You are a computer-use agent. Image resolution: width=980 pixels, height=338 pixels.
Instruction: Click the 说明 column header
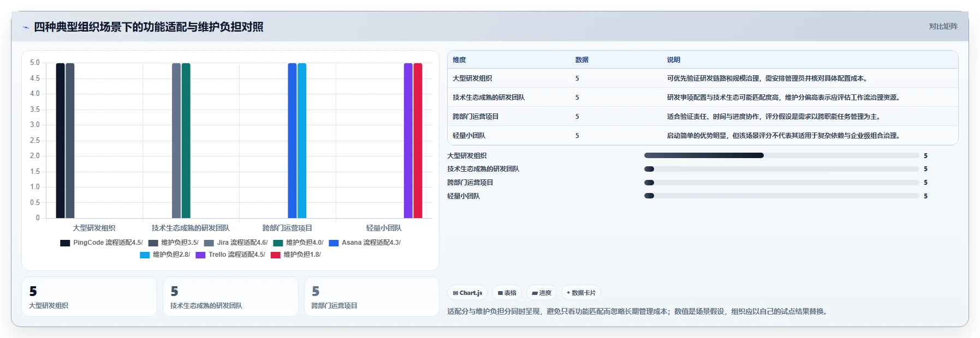(673, 60)
